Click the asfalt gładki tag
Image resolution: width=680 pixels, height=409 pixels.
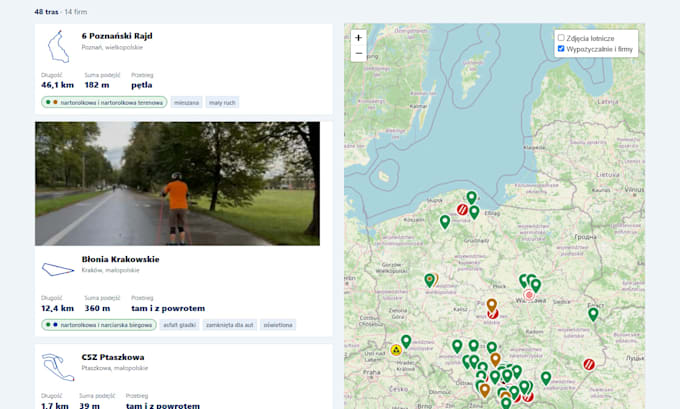[x=180, y=325]
